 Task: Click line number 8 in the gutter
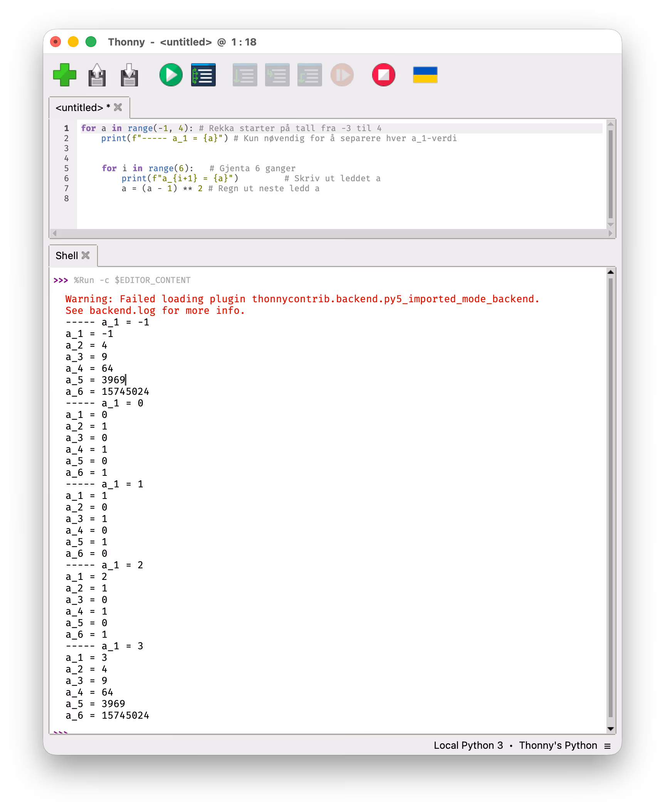pos(66,198)
